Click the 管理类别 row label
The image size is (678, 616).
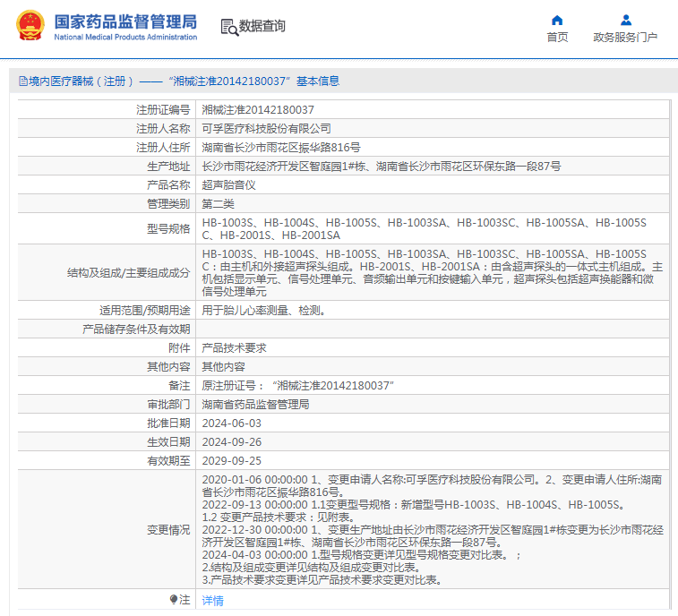(168, 203)
